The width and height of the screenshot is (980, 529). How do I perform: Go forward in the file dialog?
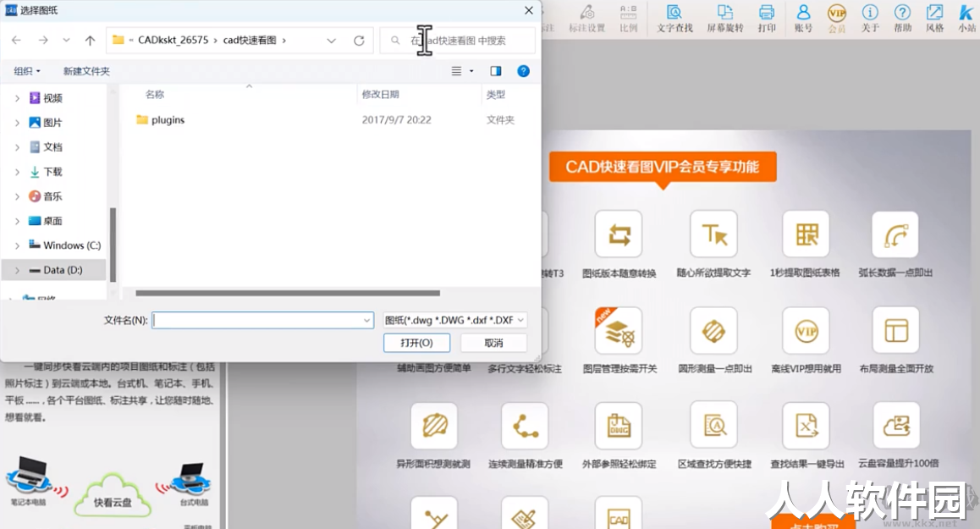coord(42,40)
